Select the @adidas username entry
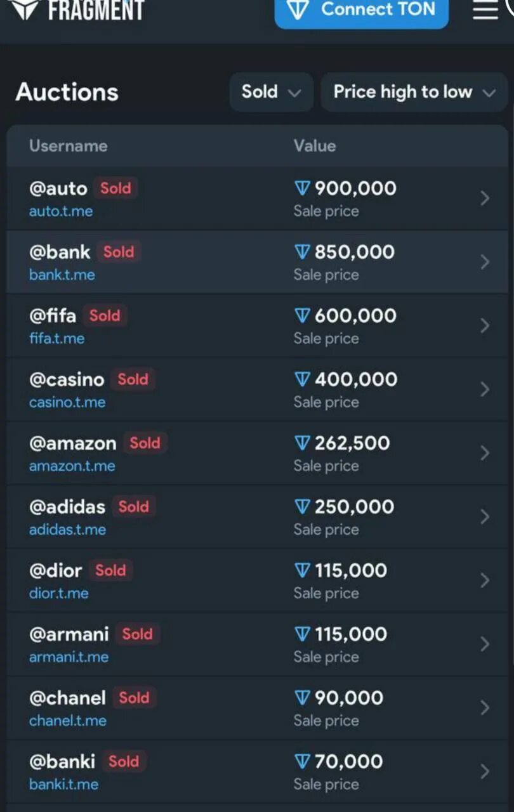This screenshot has height=812, width=514. tap(67, 507)
